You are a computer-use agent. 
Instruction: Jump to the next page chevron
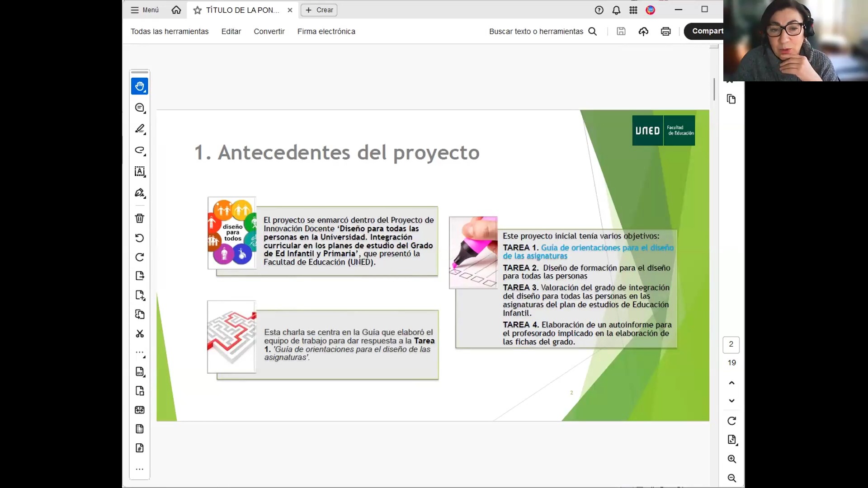tap(731, 400)
